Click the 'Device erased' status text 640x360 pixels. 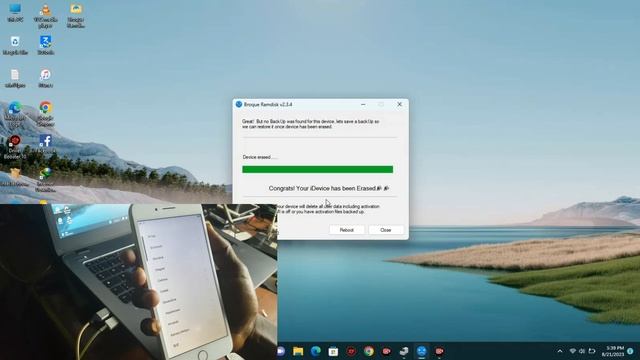pyautogui.click(x=260, y=157)
